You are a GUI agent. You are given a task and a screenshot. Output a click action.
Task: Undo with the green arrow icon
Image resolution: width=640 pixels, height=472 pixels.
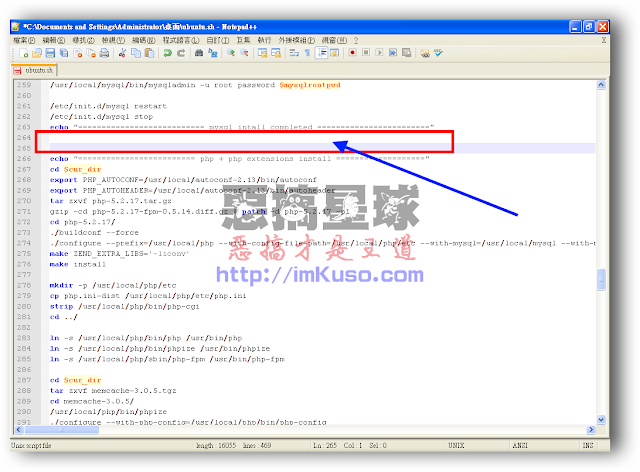(x=167, y=53)
